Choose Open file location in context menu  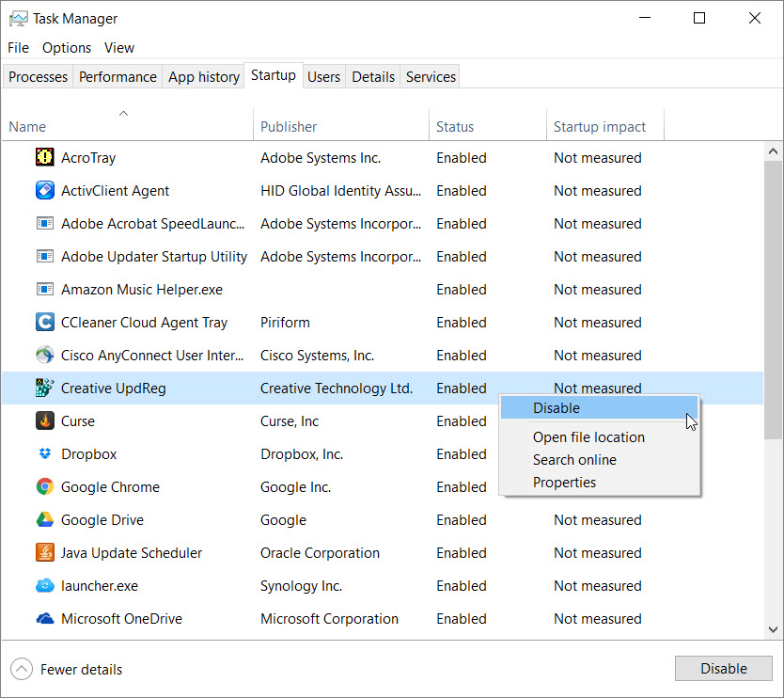tap(599, 436)
